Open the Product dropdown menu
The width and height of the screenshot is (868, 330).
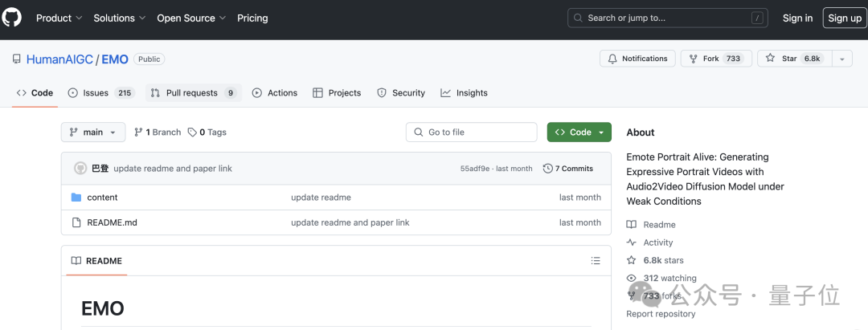[59, 18]
